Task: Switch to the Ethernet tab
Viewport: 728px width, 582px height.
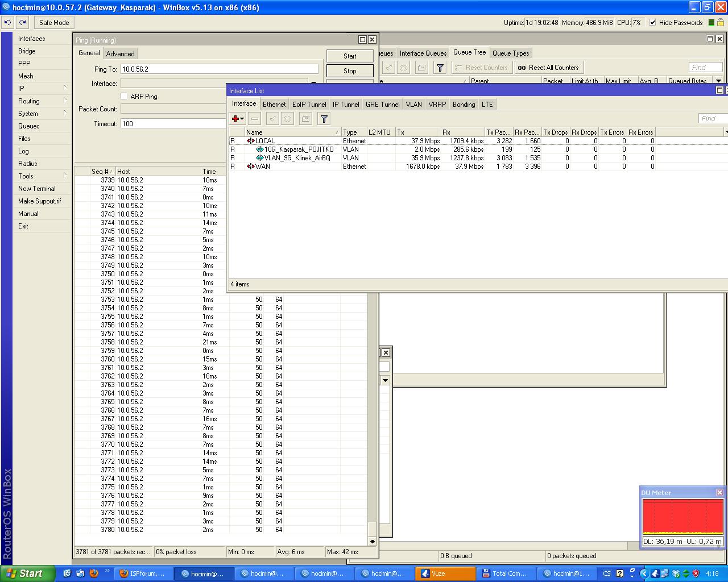Action: point(274,104)
